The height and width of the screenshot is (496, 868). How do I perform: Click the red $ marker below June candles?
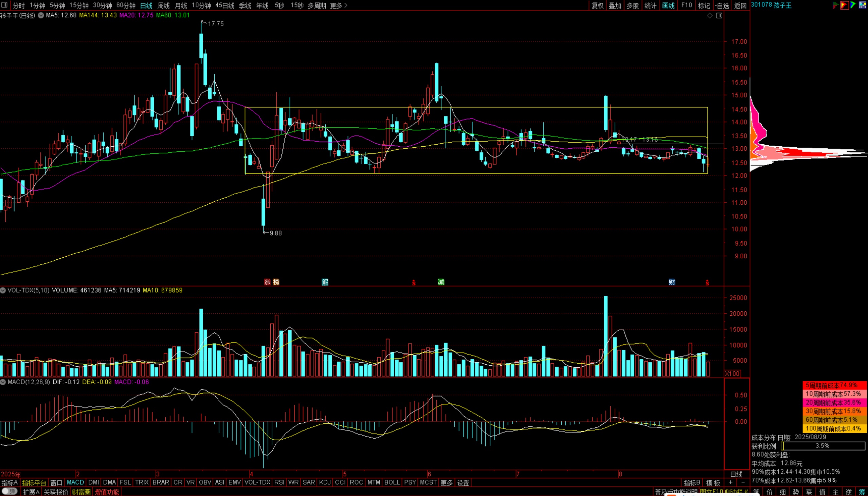(414, 282)
